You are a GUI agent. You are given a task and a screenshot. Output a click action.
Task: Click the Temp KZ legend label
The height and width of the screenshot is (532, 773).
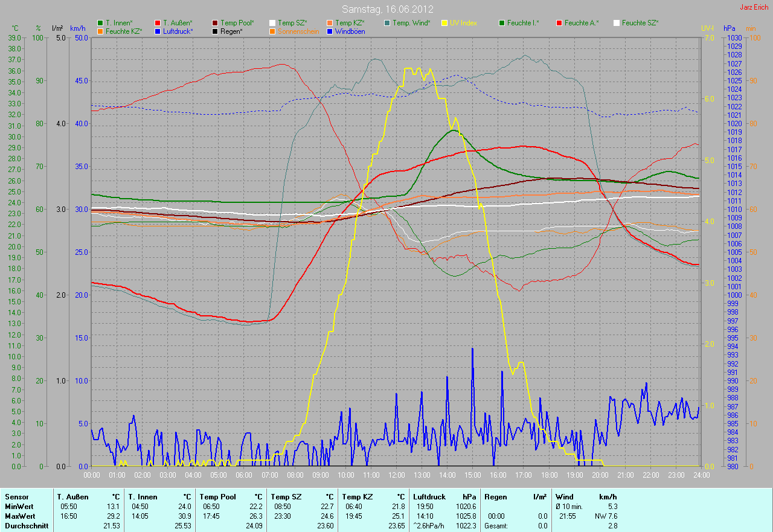[x=350, y=23]
